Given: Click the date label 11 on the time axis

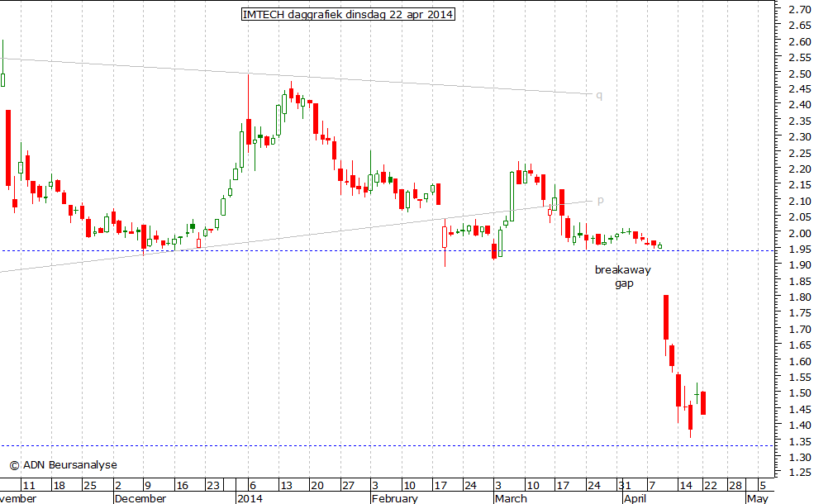Looking at the screenshot, I should pos(29,485).
